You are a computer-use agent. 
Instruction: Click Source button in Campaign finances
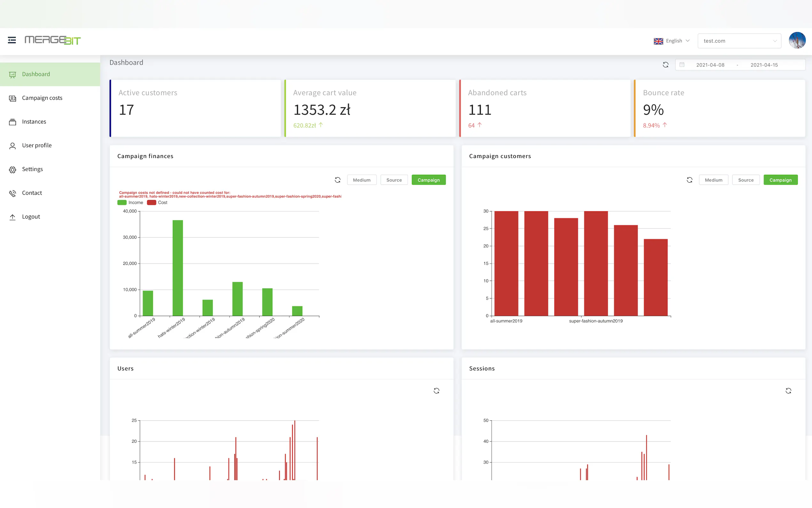[x=394, y=180]
